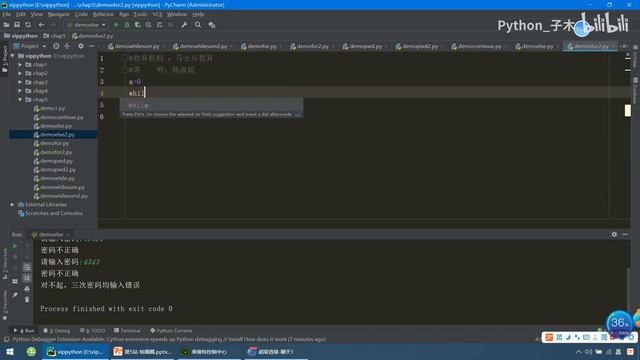Click the pin tab icon in Run panel
640x360 pixels.
pos(15,295)
